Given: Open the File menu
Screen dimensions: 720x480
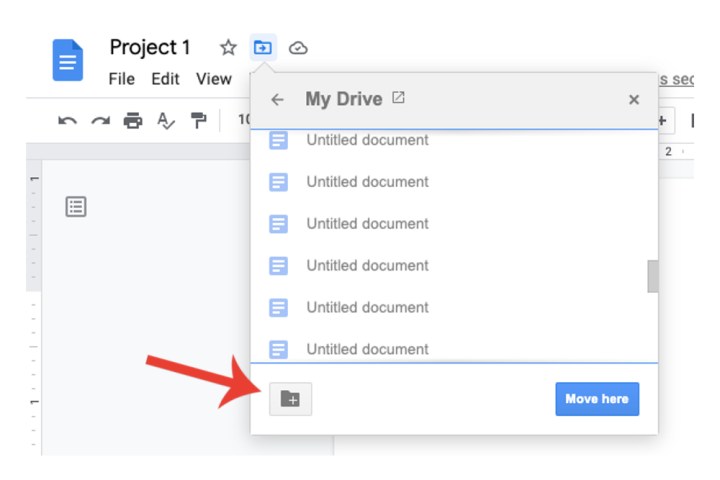Looking at the screenshot, I should [122, 79].
